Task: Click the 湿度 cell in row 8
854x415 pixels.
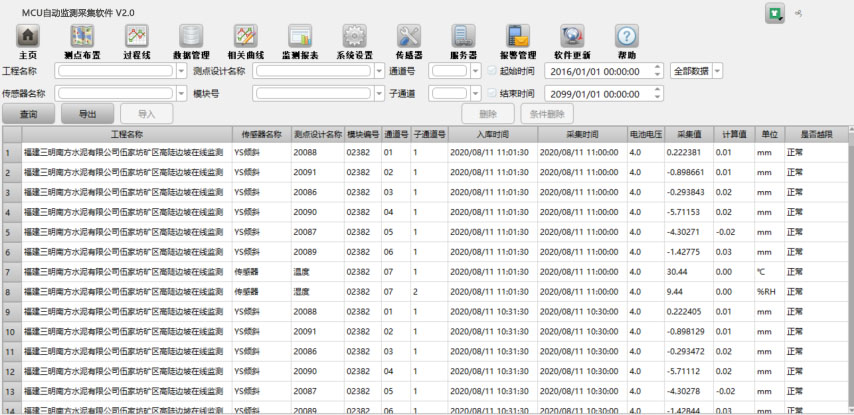Action: click(x=318, y=292)
